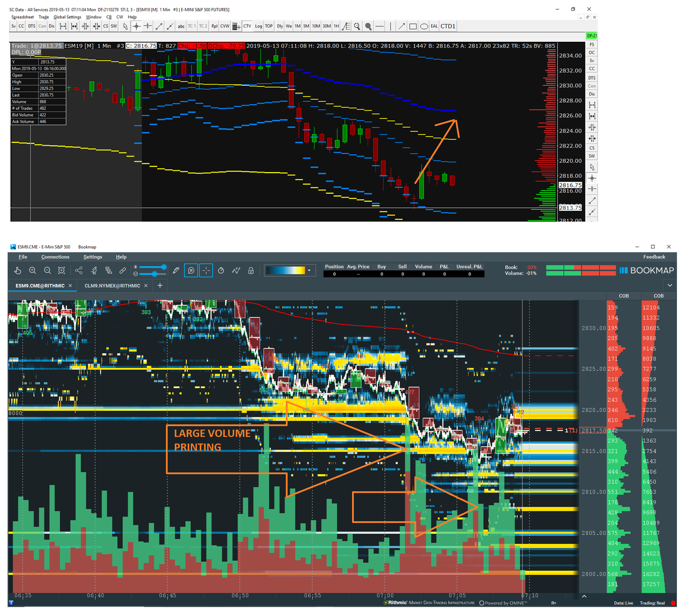Click the chain link icon in Bookmap toolbar
The image size is (686, 616).
[122, 269]
